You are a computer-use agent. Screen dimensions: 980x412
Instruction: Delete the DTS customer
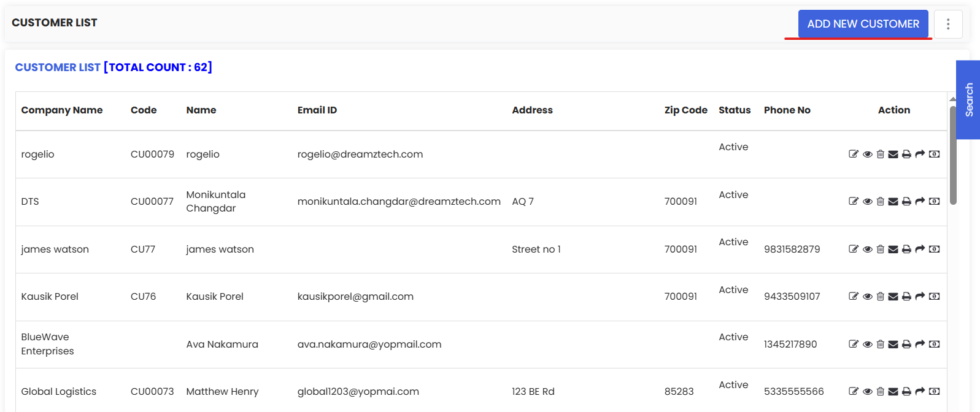[881, 201]
